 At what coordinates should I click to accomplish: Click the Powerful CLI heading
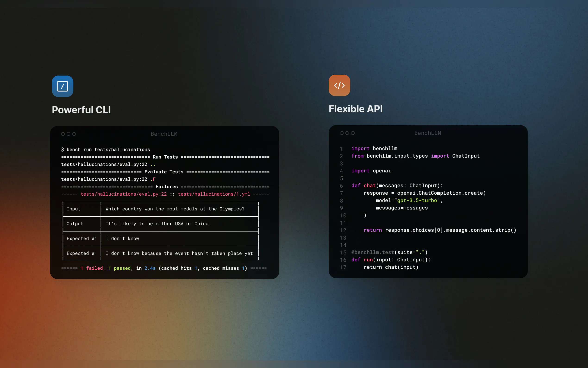[x=81, y=110]
